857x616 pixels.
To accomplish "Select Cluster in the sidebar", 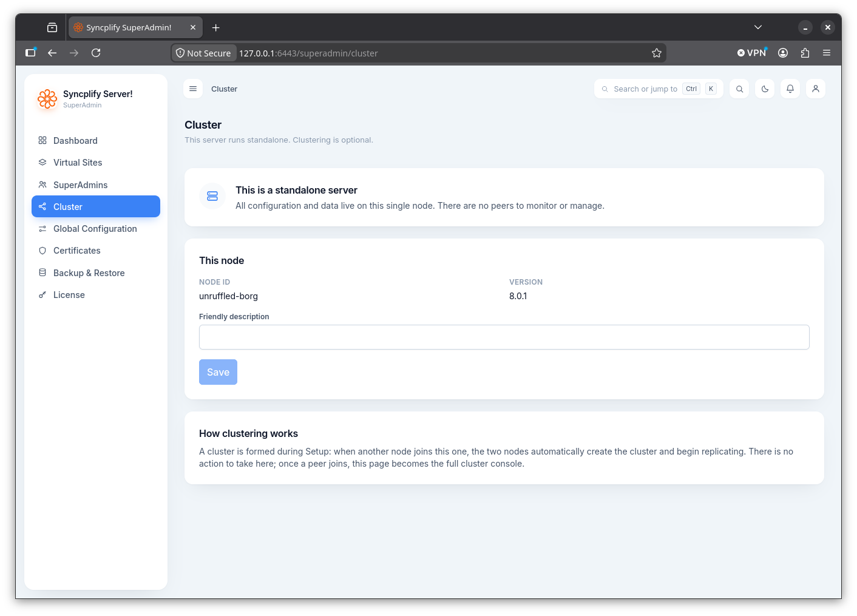I will [96, 206].
